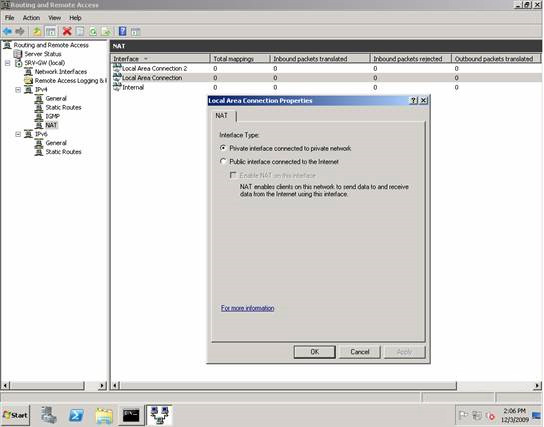Click the details pane horizontal scrollbar thumb
Image resolution: width=544 pixels, height=427 pixels.
click(288, 385)
